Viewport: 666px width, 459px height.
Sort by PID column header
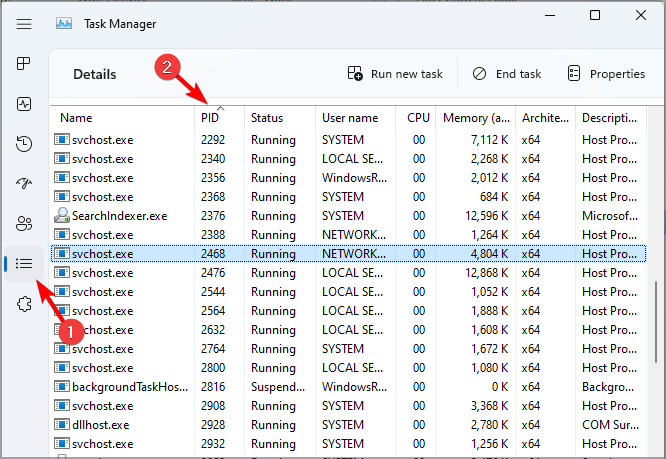tap(219, 118)
